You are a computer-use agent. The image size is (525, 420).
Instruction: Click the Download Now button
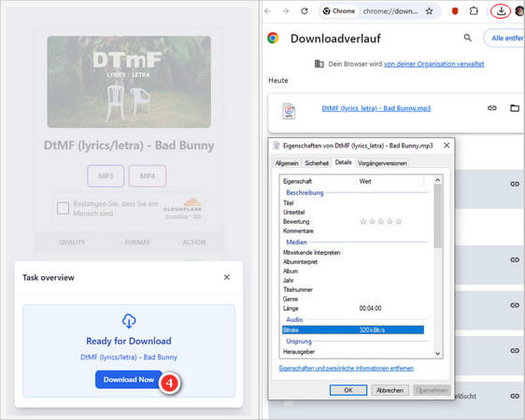pos(129,380)
